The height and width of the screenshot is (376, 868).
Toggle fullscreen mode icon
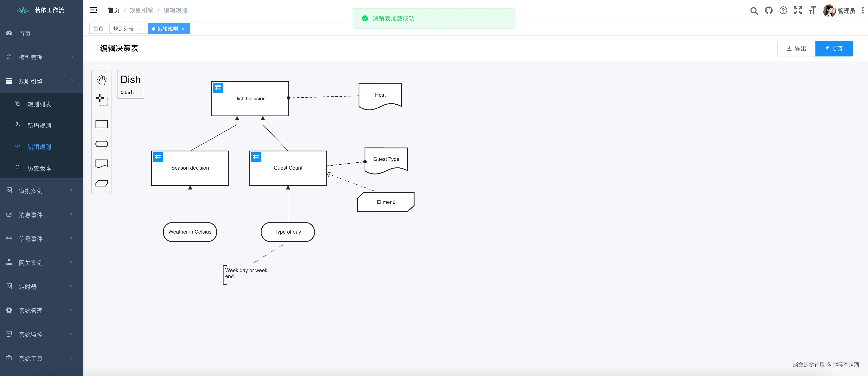coord(797,10)
